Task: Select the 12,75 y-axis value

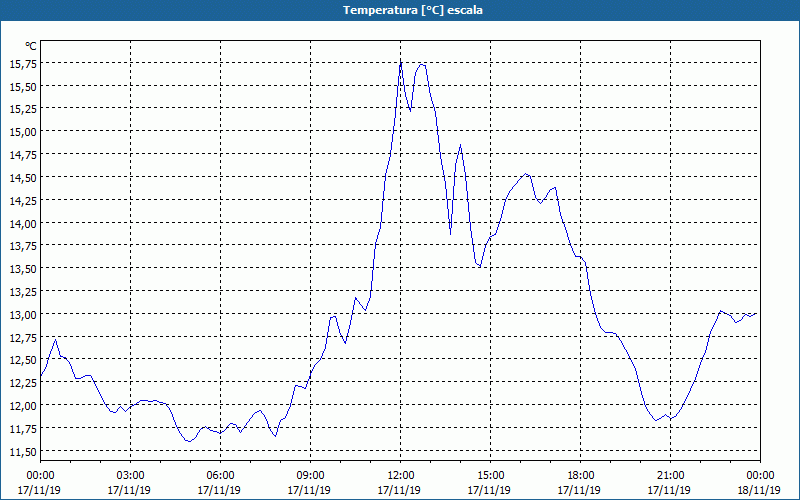Action: tap(23, 338)
